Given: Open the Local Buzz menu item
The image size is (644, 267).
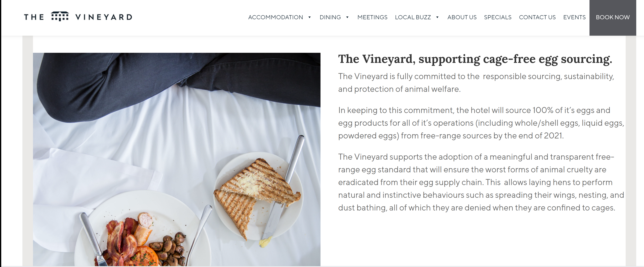Looking at the screenshot, I should (413, 17).
